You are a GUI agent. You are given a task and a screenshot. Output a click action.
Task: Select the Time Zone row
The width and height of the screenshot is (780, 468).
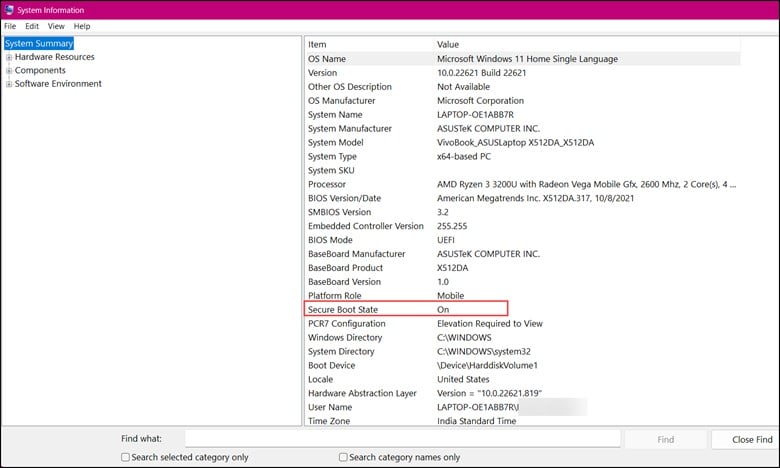point(522,420)
